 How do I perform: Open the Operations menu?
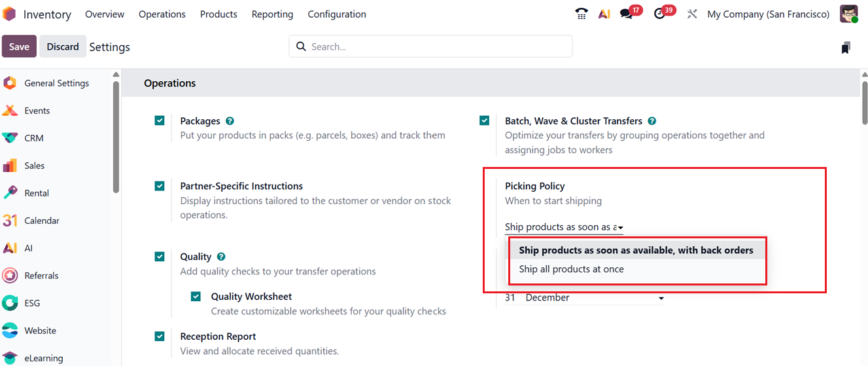(x=162, y=14)
